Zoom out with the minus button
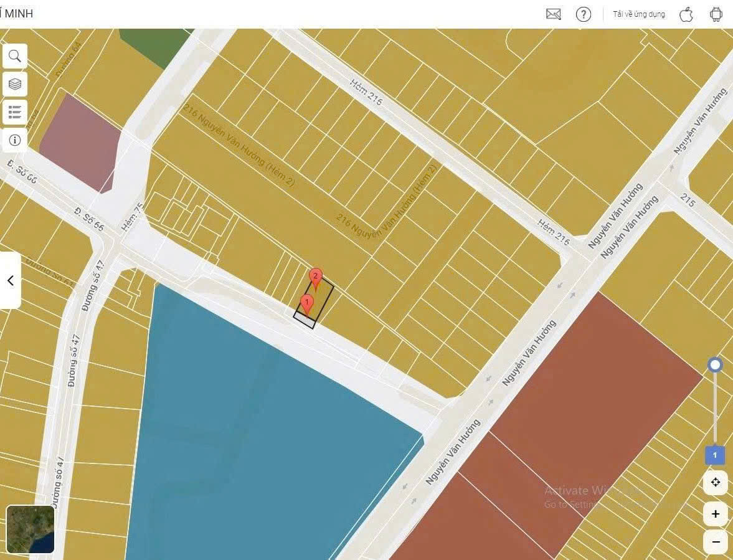Viewport: 733px width, 560px height. pyautogui.click(x=715, y=542)
